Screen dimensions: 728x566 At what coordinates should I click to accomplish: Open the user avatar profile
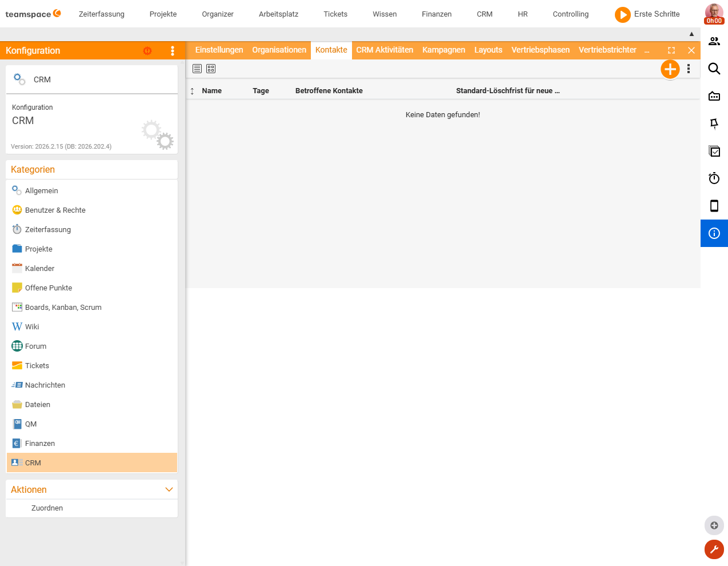point(714,14)
